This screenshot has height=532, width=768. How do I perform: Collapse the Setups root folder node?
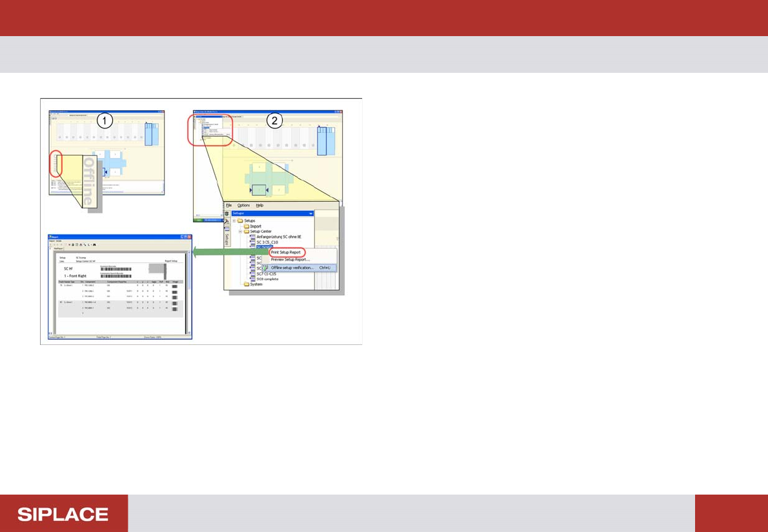click(x=234, y=221)
